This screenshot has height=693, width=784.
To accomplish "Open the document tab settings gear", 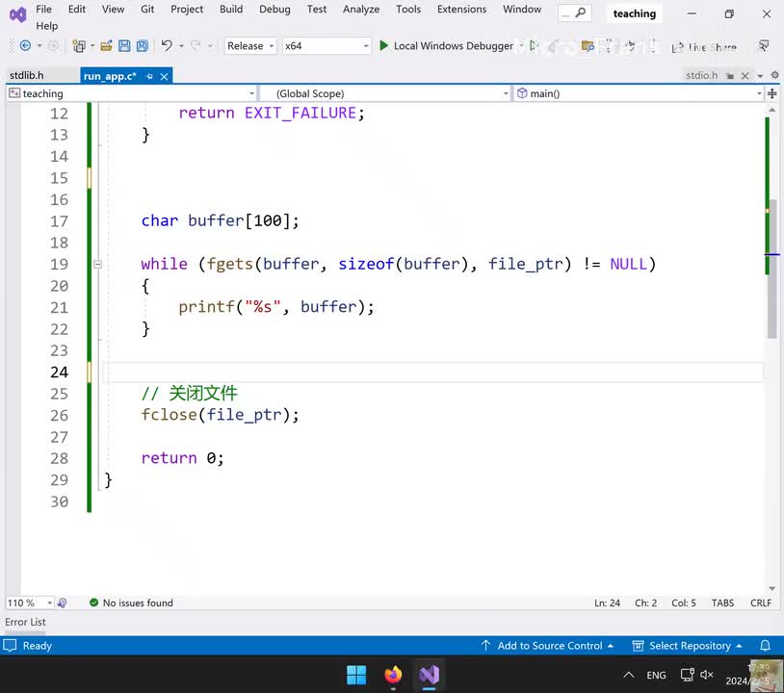I will 774,75.
